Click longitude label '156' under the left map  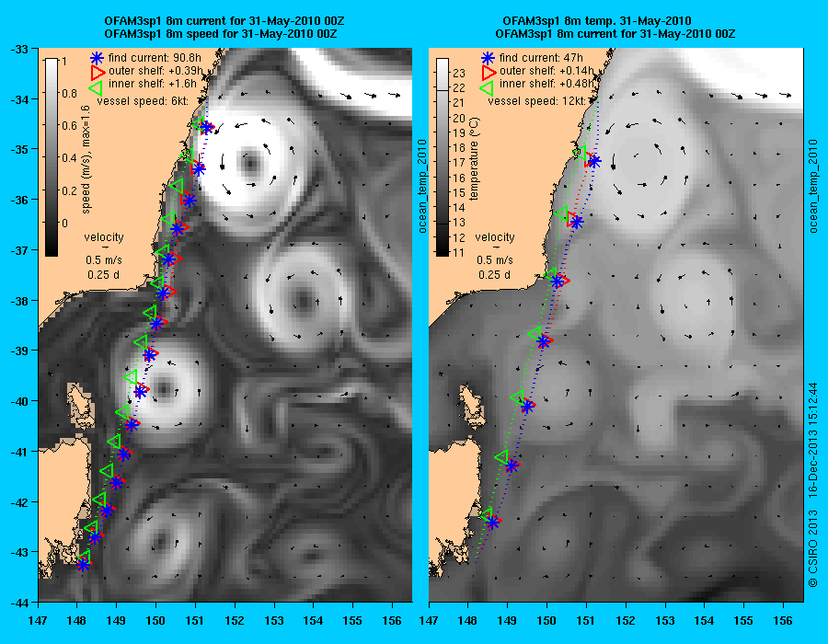coord(392,621)
